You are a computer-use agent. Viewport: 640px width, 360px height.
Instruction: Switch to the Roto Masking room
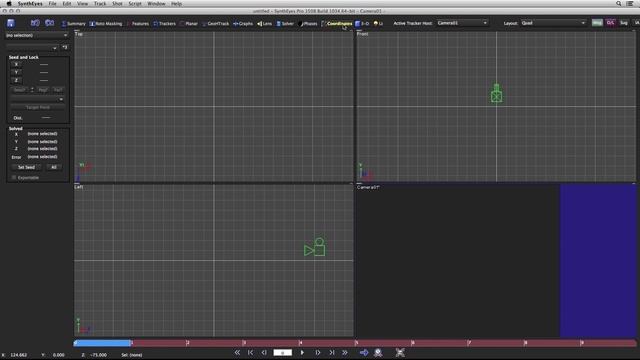pyautogui.click(x=106, y=24)
